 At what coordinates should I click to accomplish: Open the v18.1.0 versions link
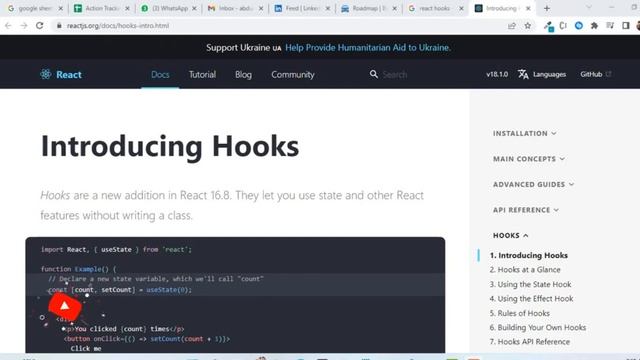point(497,74)
